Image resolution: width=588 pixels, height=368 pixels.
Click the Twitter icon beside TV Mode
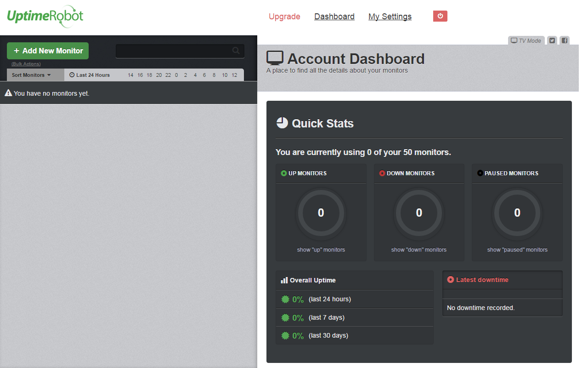click(x=552, y=40)
